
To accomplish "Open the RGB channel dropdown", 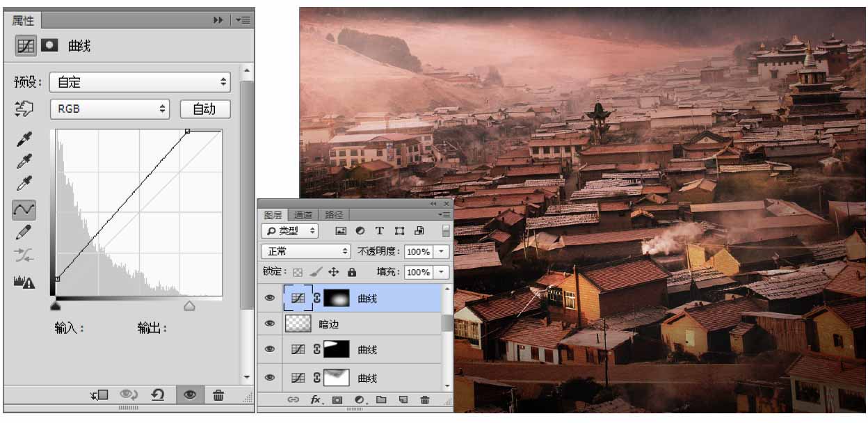I will click(110, 109).
